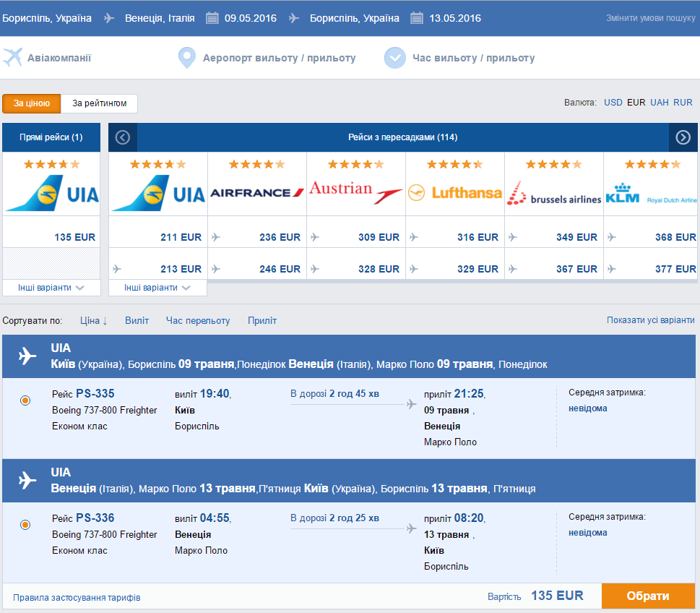
Task: Expand other options under UIA 213 EUR
Action: [x=157, y=288]
